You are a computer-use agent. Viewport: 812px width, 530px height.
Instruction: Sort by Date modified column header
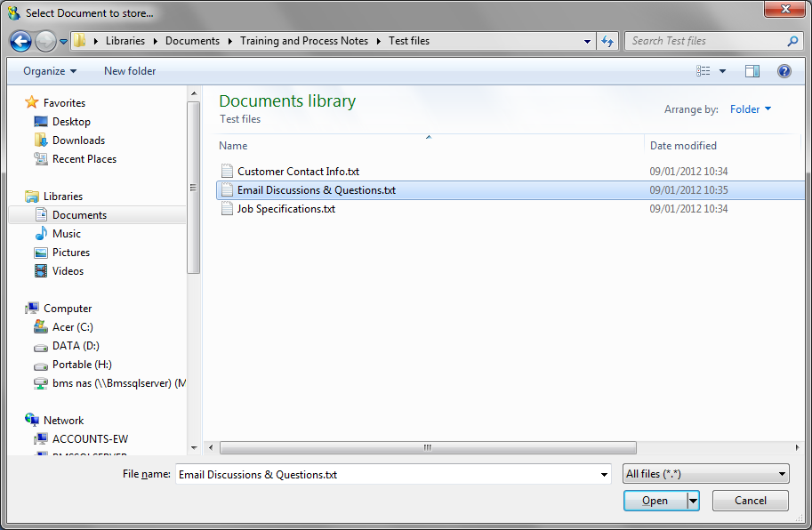(683, 146)
